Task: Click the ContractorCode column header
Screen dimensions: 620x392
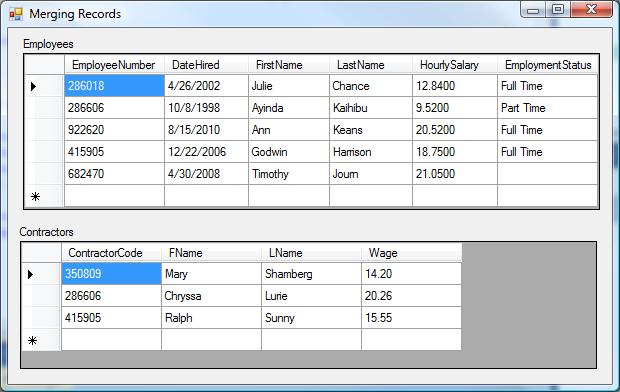Action: [x=112, y=253]
